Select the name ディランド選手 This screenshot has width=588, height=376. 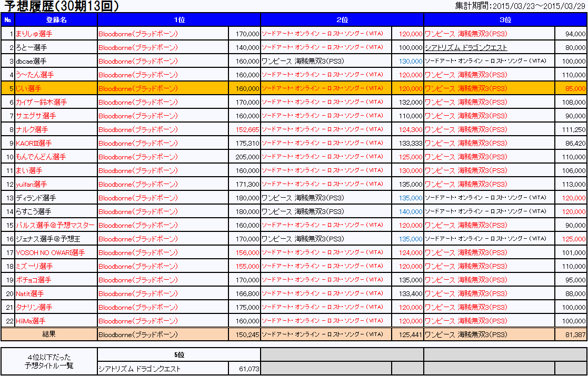point(36,198)
